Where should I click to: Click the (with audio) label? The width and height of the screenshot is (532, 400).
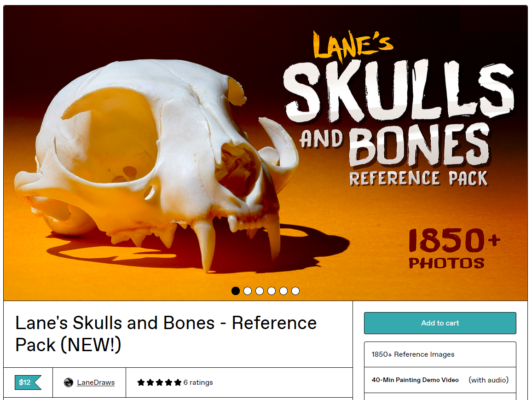point(489,380)
